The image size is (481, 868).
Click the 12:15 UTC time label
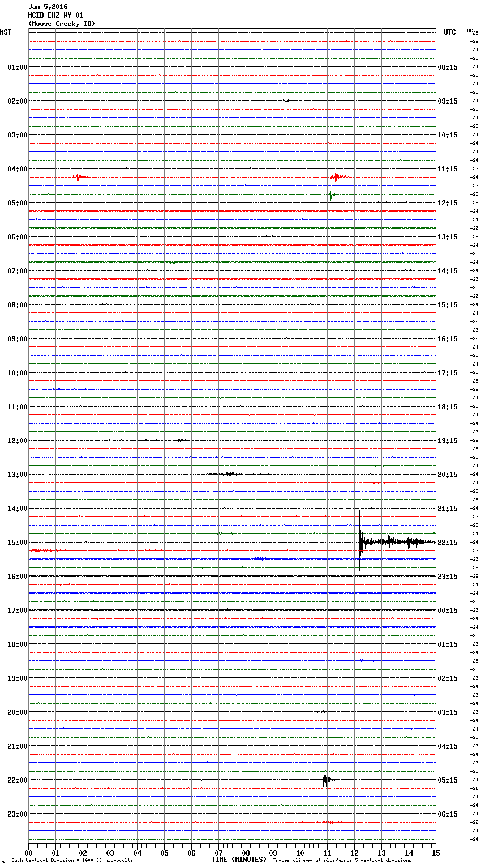[448, 203]
